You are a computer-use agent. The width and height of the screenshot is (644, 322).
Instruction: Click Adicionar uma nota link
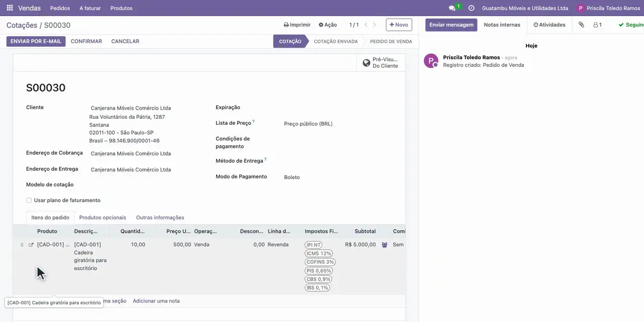pos(156,301)
